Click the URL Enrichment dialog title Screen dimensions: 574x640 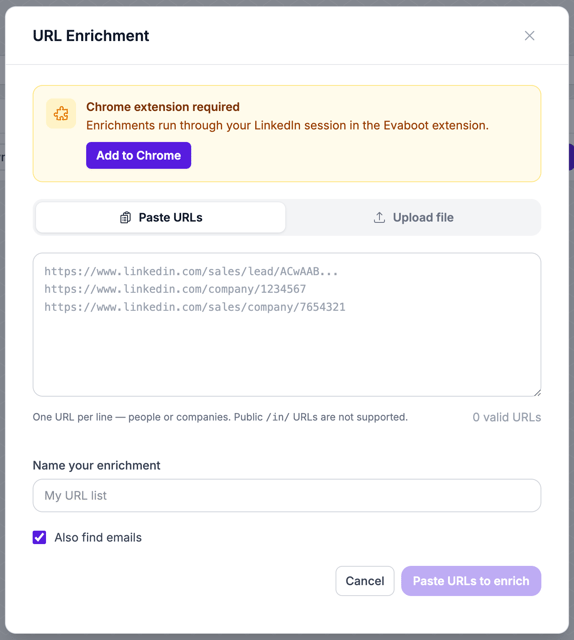click(91, 36)
